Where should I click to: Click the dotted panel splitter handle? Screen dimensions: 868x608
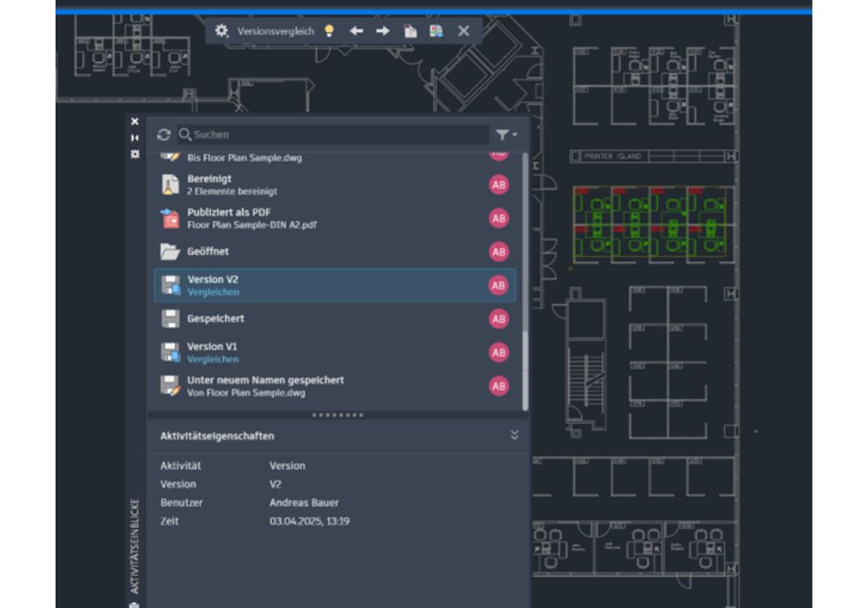tap(338, 415)
